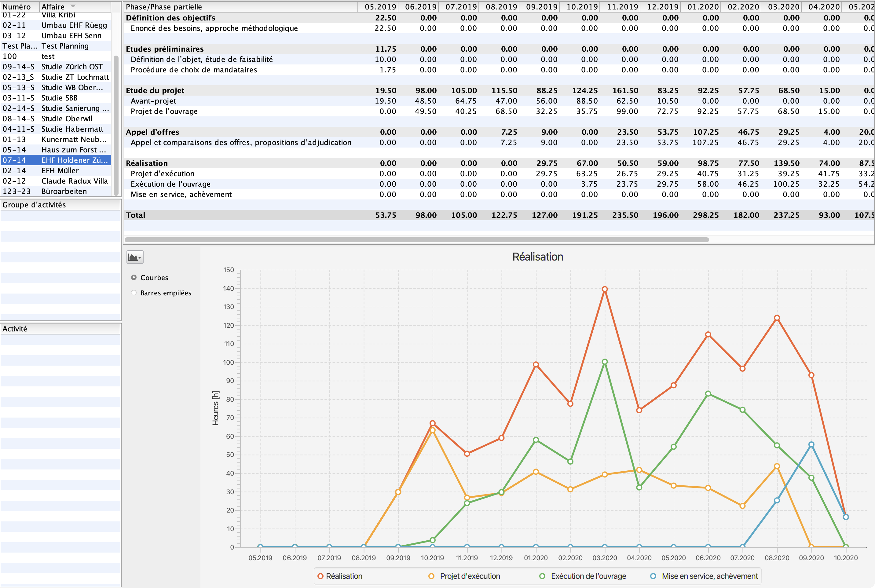Select the Avant-projet sub-phase row
This screenshot has width=875, height=588.
pos(499,101)
